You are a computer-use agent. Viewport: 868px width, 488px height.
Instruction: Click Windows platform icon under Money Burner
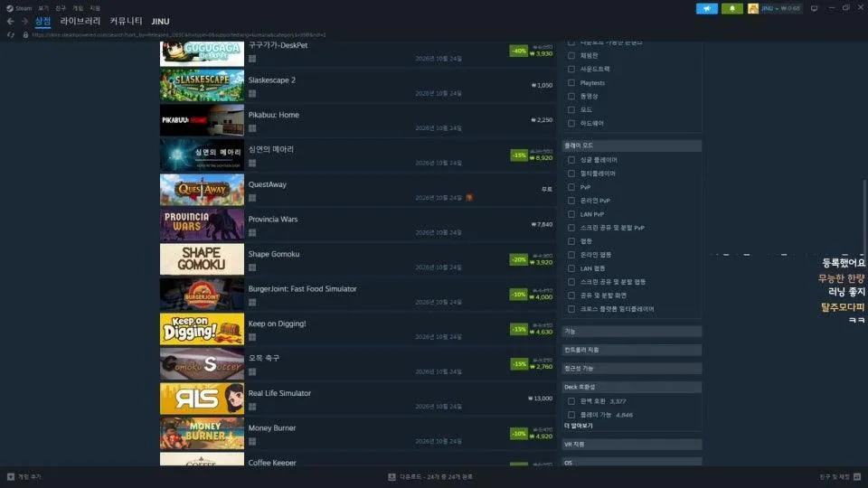click(252, 442)
